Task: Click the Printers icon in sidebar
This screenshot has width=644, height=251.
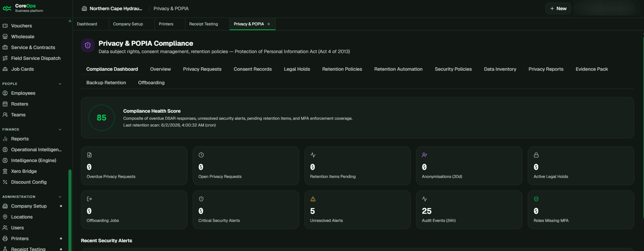Action: coord(5,238)
